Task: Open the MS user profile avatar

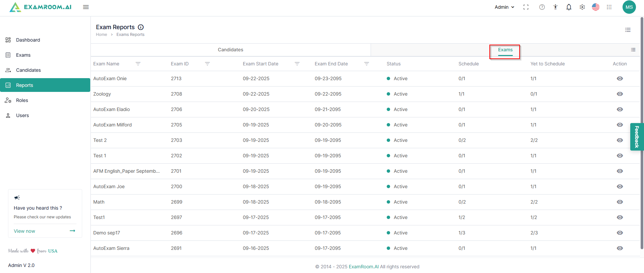Action: (629, 7)
